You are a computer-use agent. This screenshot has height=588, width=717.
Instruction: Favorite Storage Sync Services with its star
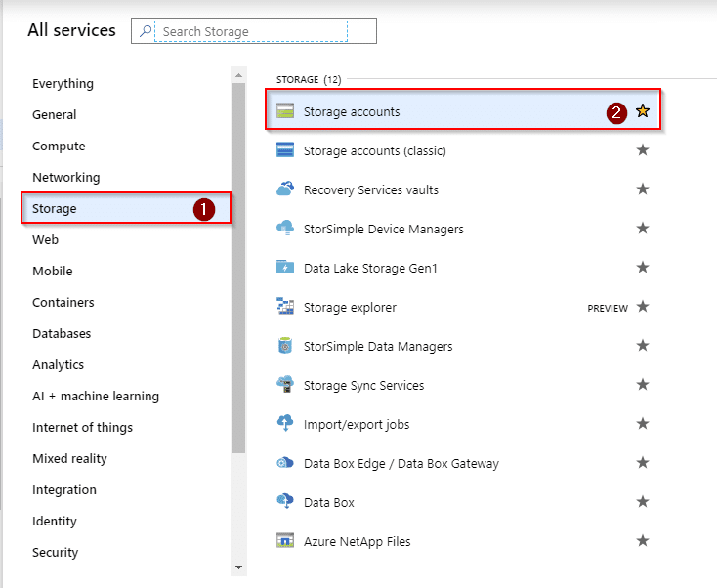pyautogui.click(x=643, y=384)
